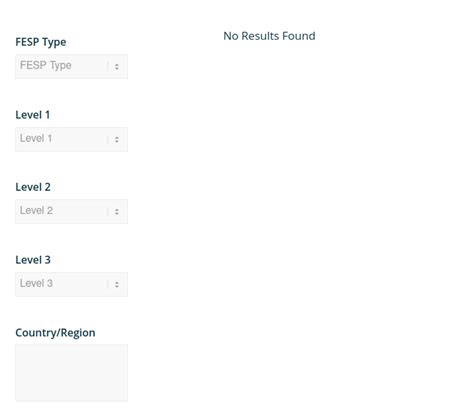Select the gray FESP Type placeholder text
Viewport: 474px width, 410px height.
[46, 65]
